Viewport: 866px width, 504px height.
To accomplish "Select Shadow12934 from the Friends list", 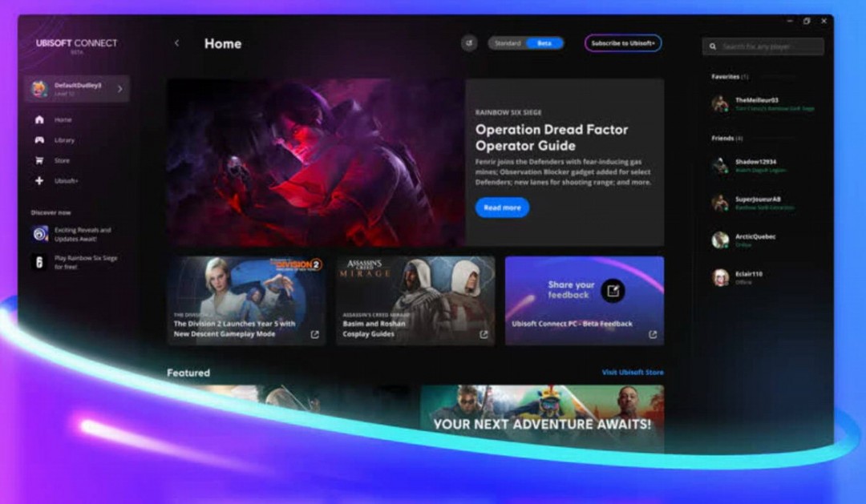I will click(755, 164).
